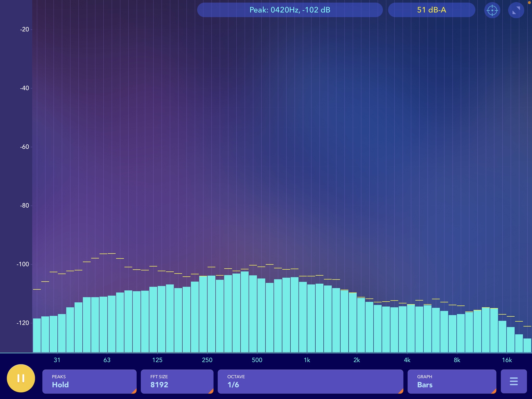Select the 500 frequency axis label
532x399 pixels.
[x=257, y=360]
